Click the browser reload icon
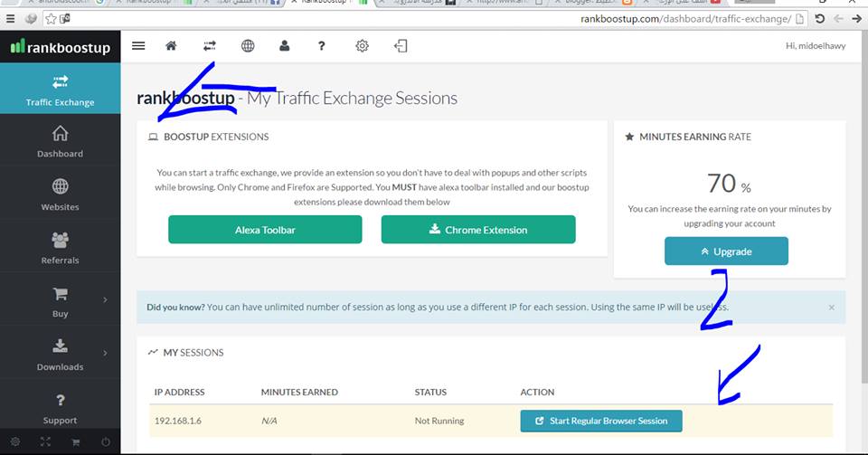Image resolution: width=868 pixels, height=455 pixels. pos(820,19)
